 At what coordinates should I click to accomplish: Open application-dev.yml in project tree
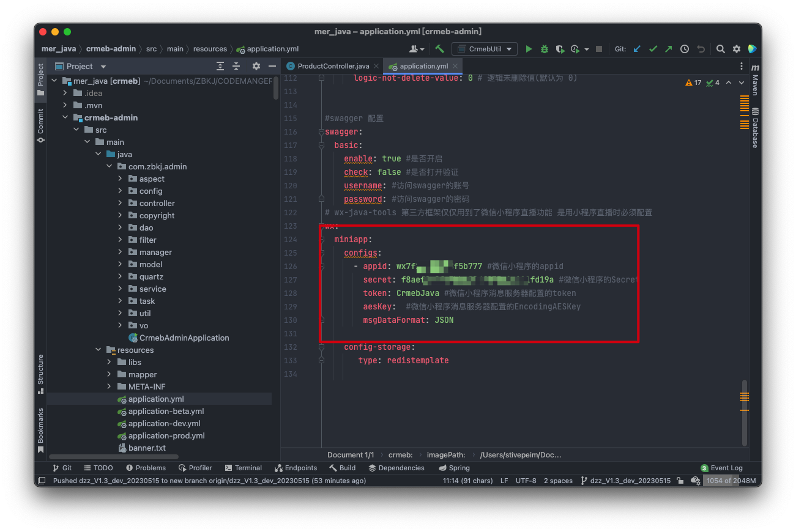[x=164, y=423]
